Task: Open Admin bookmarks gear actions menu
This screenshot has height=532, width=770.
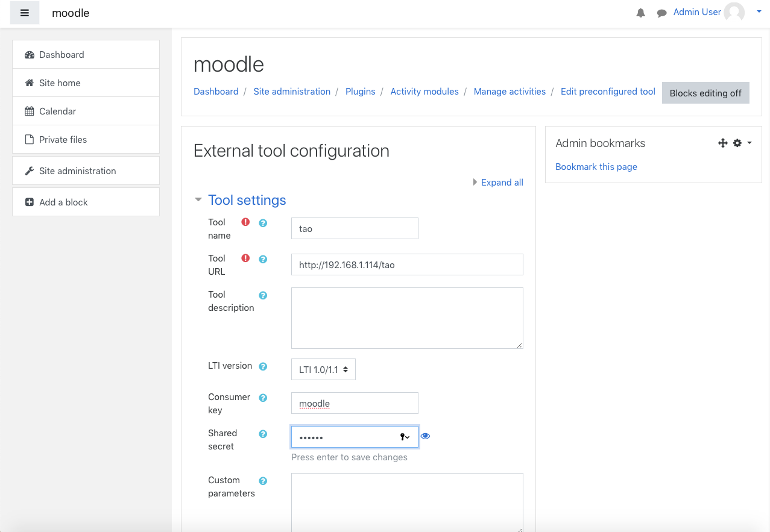Action: tap(742, 143)
